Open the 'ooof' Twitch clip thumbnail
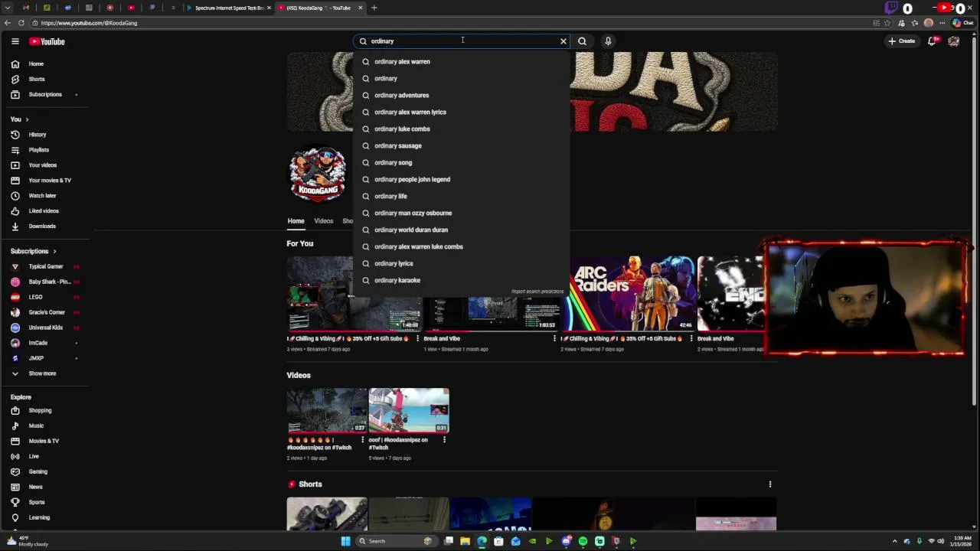 (x=409, y=411)
